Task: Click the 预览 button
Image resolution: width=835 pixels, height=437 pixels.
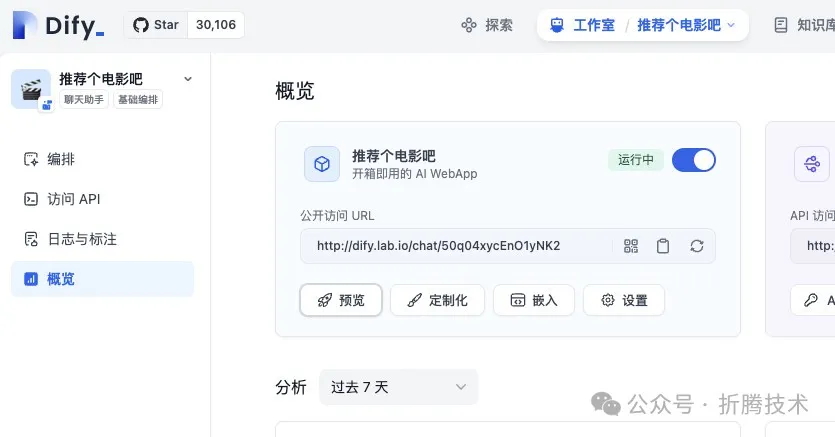Action: pos(341,300)
